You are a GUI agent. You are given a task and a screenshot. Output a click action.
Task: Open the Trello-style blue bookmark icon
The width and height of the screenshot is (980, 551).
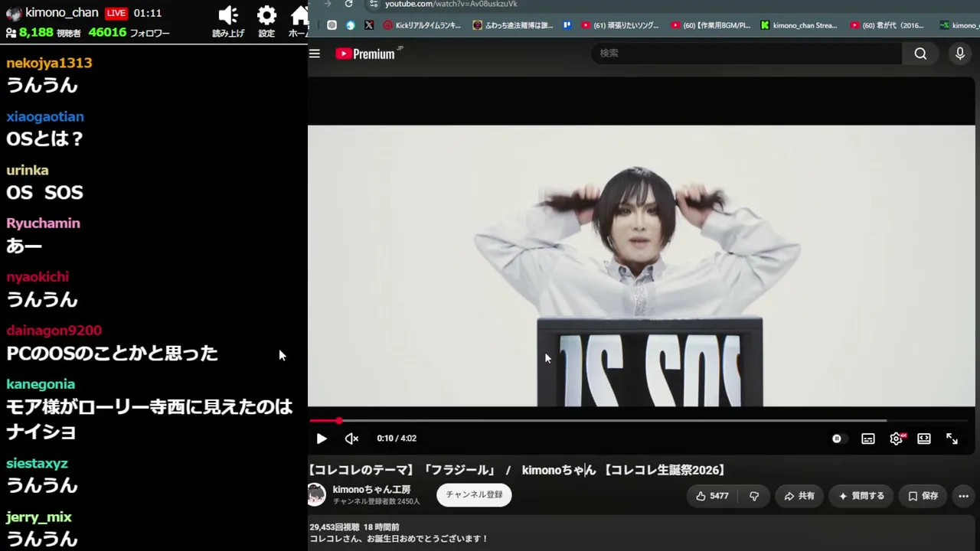pyautogui.click(x=567, y=25)
